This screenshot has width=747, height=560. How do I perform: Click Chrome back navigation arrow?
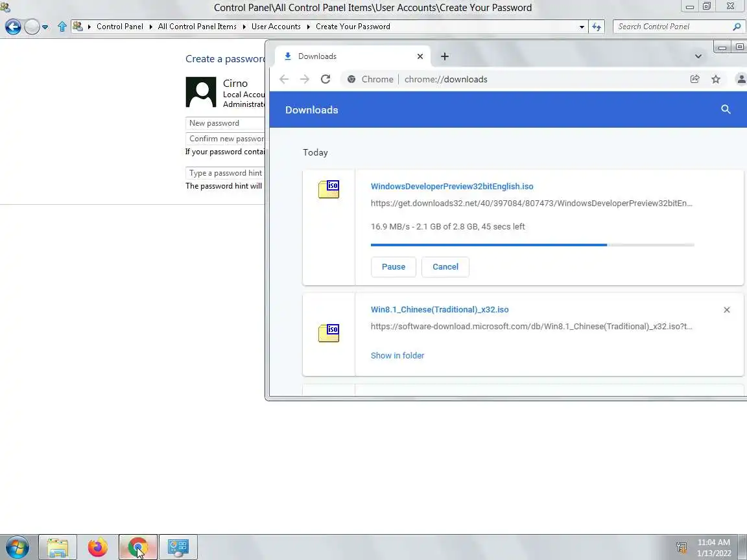pos(284,79)
